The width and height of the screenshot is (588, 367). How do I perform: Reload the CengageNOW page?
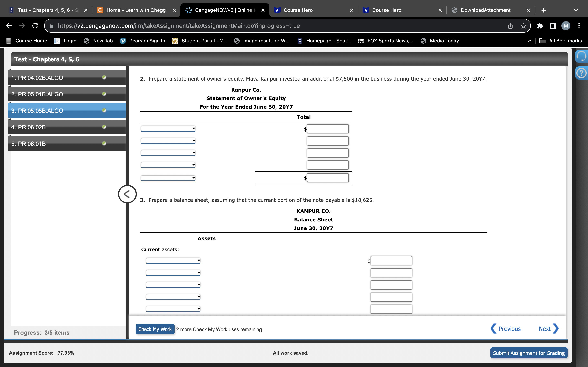(35, 26)
